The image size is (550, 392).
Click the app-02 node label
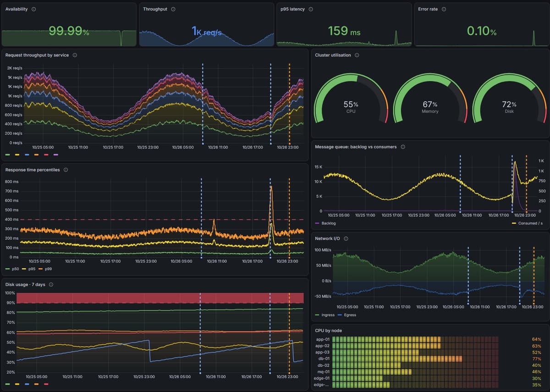323,346
